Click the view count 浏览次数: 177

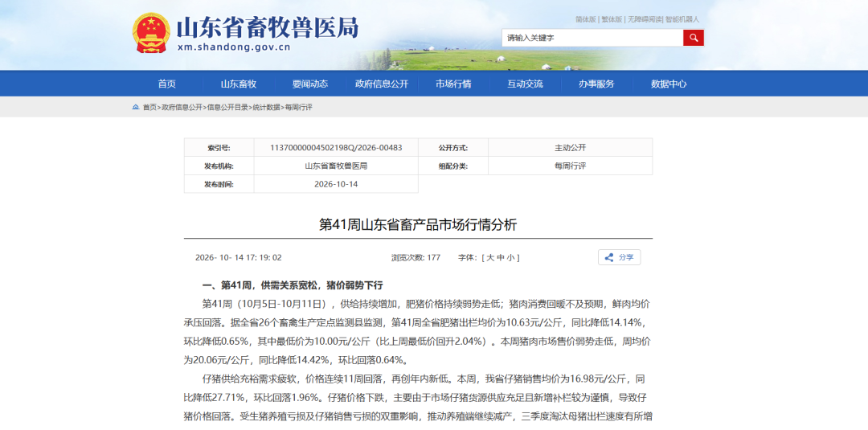[x=416, y=258]
